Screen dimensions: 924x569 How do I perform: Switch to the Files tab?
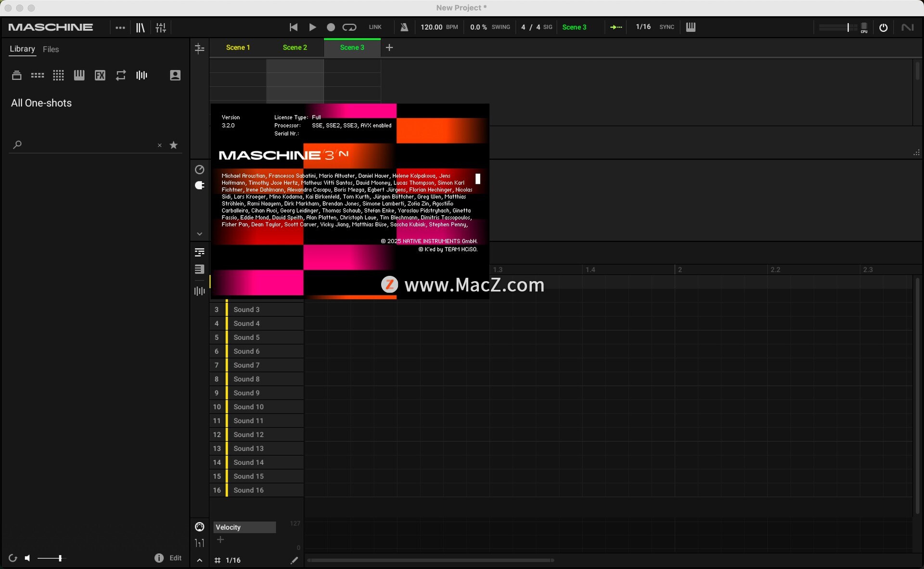[x=51, y=49]
